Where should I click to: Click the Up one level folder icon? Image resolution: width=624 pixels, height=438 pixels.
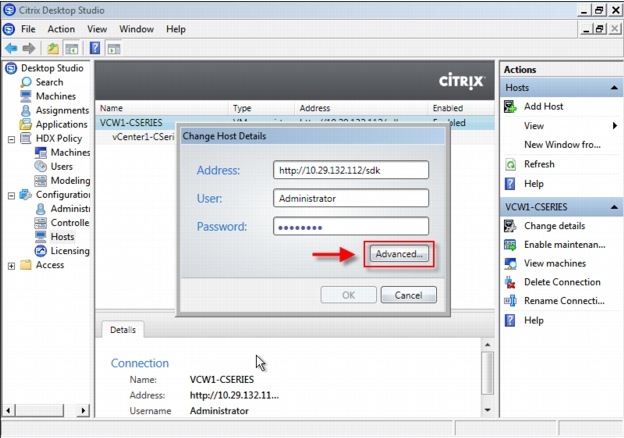pos(53,49)
